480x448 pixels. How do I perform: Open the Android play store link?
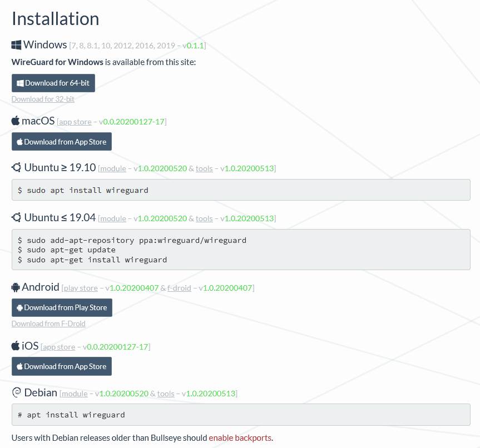[x=81, y=288]
